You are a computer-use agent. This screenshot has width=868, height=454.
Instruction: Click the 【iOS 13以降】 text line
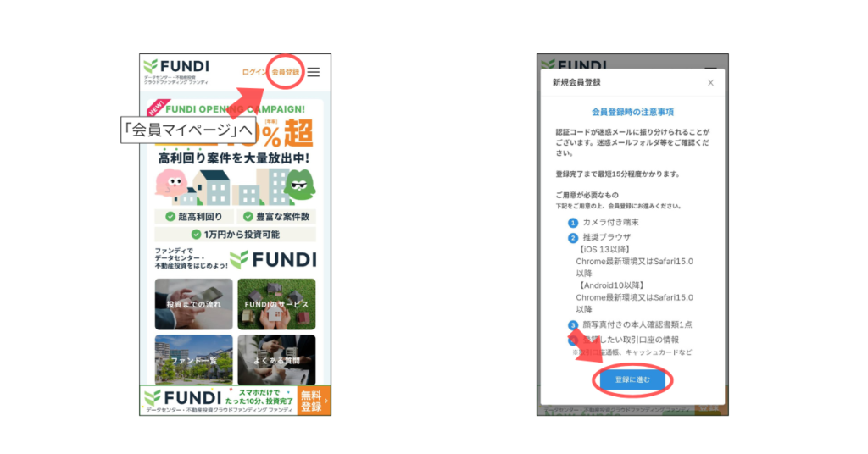point(604,249)
